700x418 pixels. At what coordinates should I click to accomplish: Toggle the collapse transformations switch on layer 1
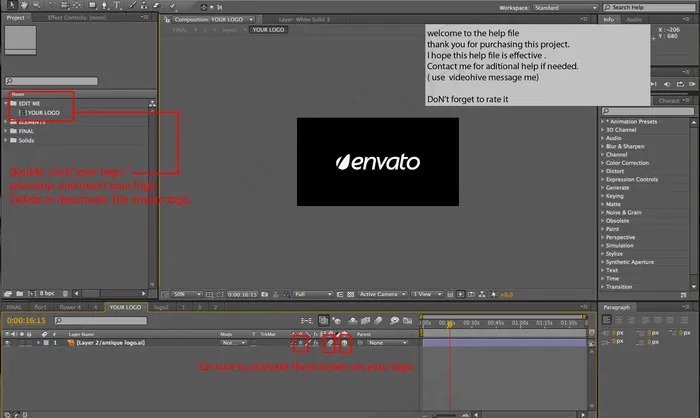coord(299,342)
